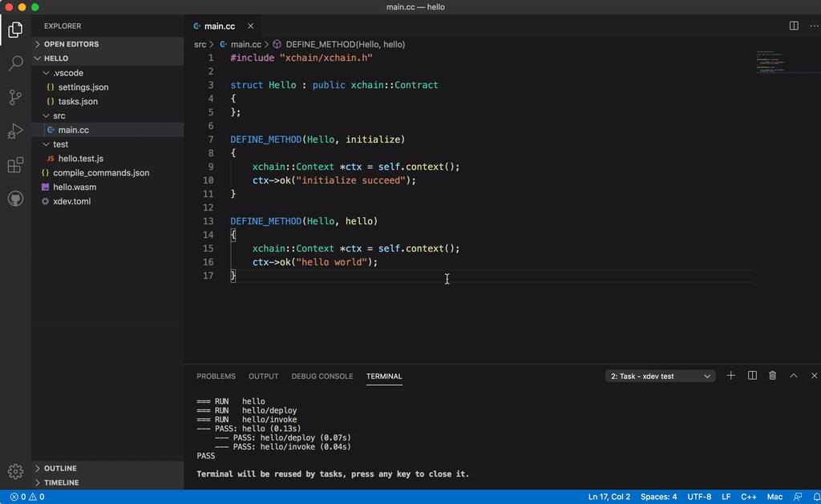The height and width of the screenshot is (504, 821).
Task: Open the Explorer view in activity bar
Action: (x=15, y=30)
